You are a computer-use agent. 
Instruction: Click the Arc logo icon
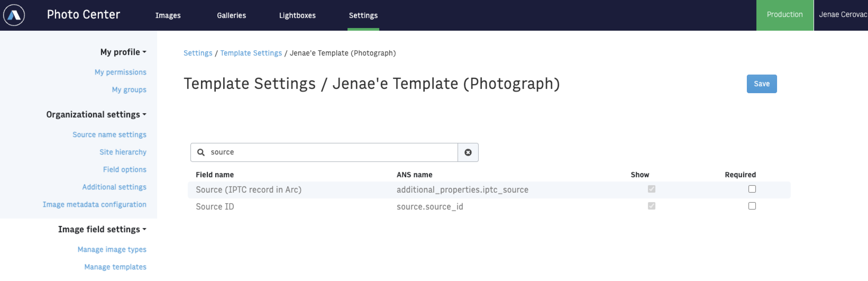pos(14,15)
